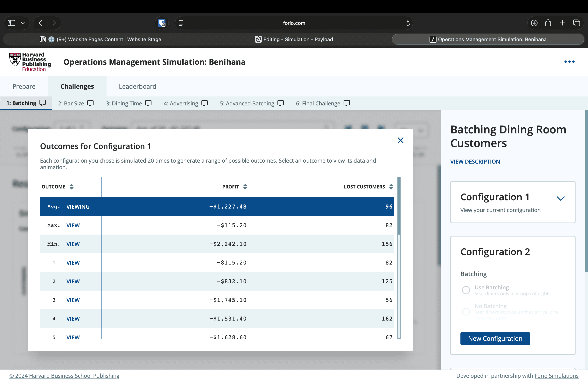Sort outcomes by Profit column
Image resolution: width=588 pixels, height=382 pixels.
tap(245, 187)
